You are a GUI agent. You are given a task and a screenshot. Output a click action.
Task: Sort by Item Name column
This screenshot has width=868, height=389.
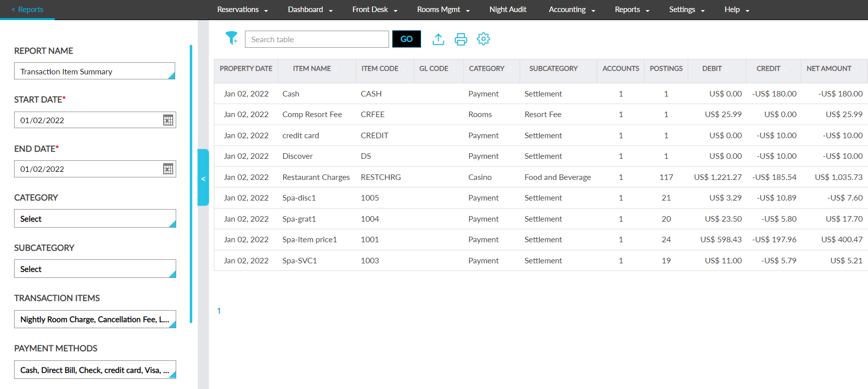[x=312, y=69]
